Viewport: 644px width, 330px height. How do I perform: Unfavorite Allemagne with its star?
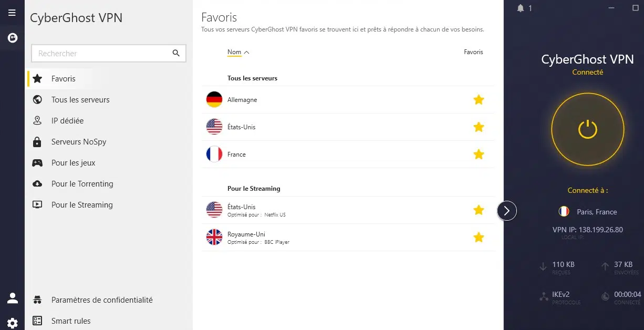479,100
